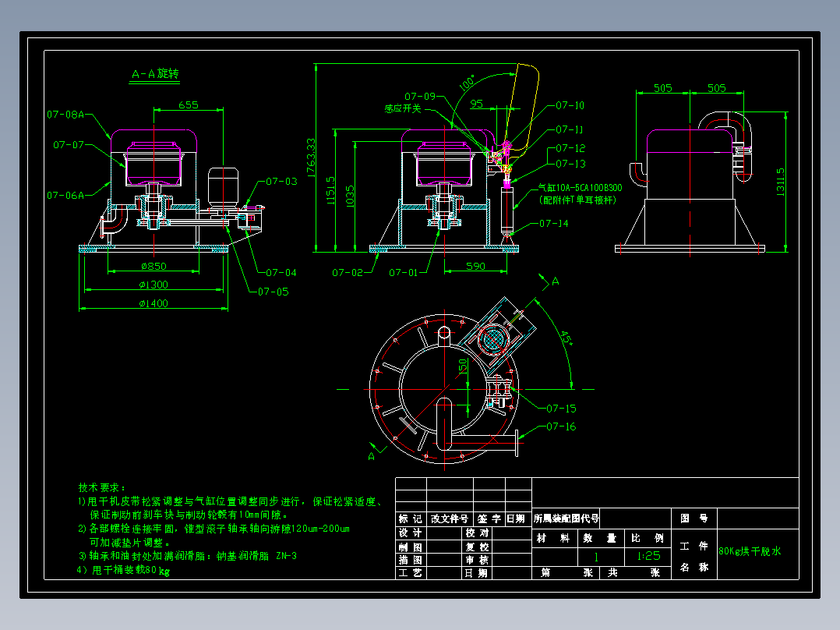Click part label 07-13

click(x=570, y=164)
